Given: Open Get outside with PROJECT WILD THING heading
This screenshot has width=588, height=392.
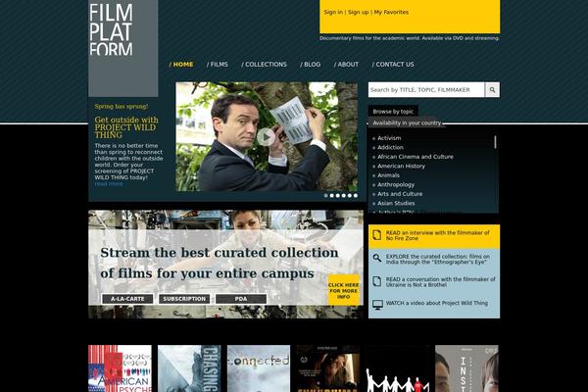Looking at the screenshot, I should click(126, 127).
